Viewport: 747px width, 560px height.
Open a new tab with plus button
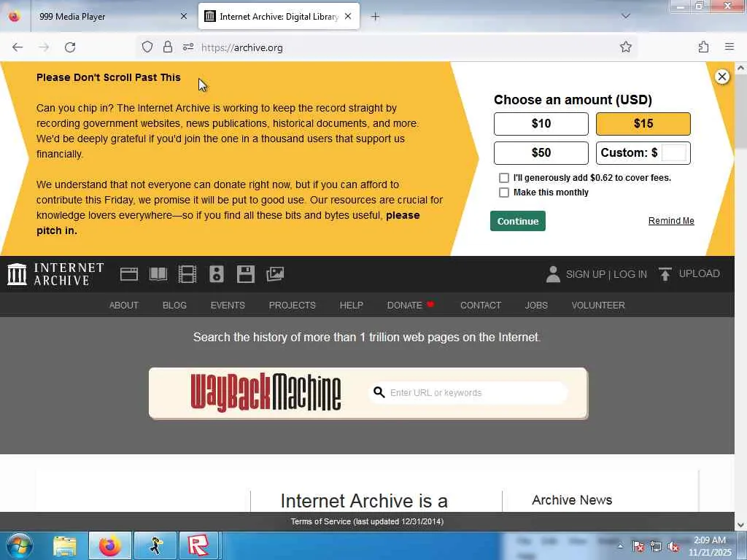pos(376,17)
